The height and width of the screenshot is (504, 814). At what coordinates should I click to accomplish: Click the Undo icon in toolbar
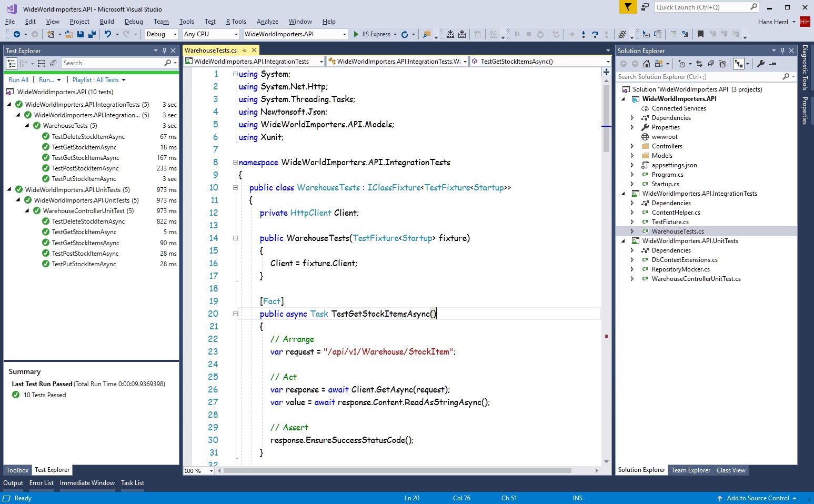pyautogui.click(x=108, y=34)
